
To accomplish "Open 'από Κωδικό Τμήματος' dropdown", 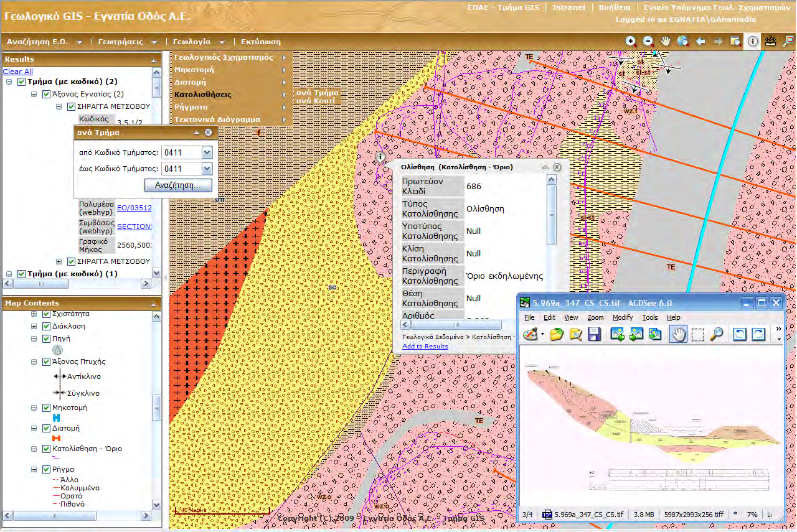I will pos(207,152).
